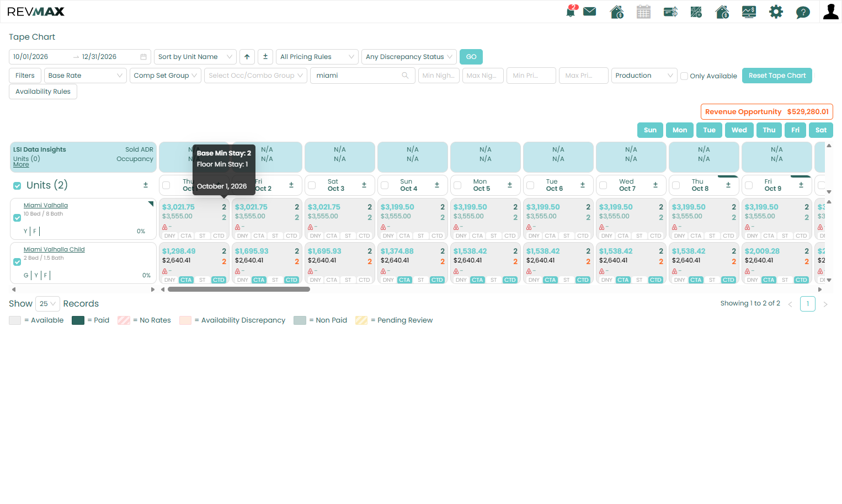
Task: Click the sort ascending arrow button
Action: [247, 57]
